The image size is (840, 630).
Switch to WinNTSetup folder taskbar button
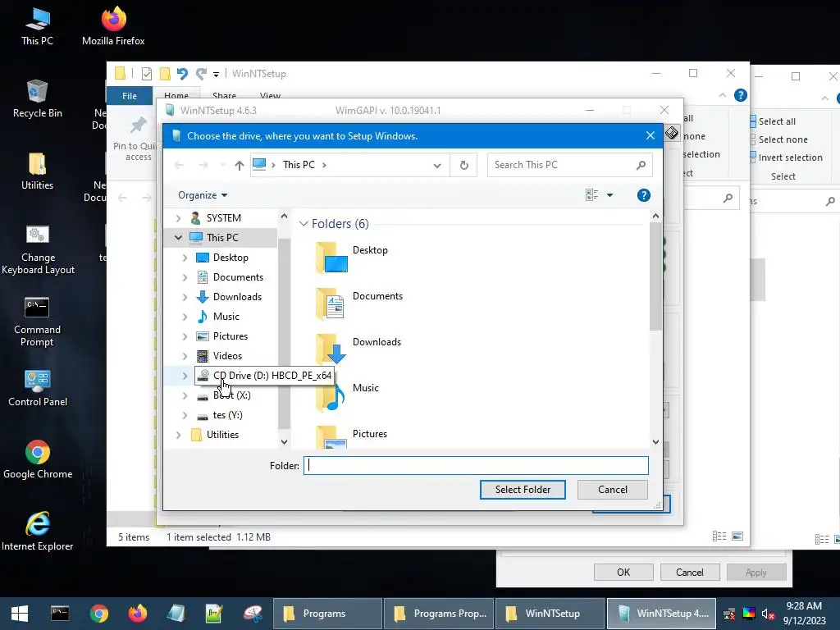550,614
